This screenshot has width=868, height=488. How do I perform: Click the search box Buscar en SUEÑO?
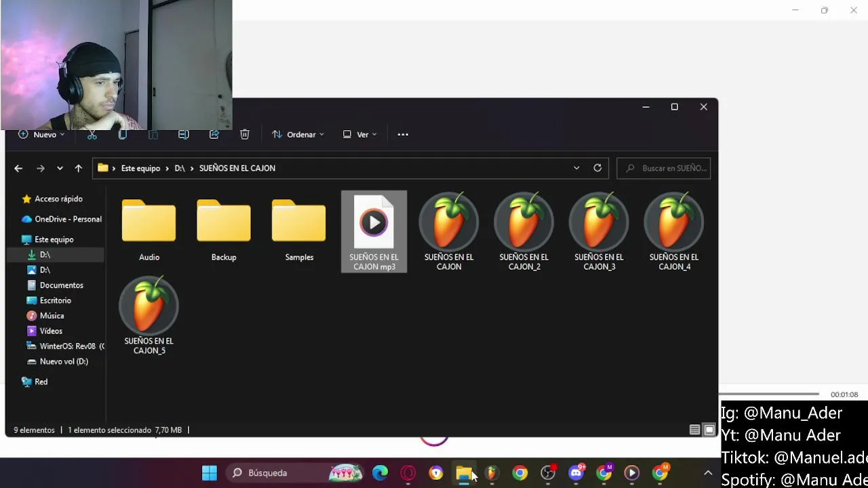[664, 168]
